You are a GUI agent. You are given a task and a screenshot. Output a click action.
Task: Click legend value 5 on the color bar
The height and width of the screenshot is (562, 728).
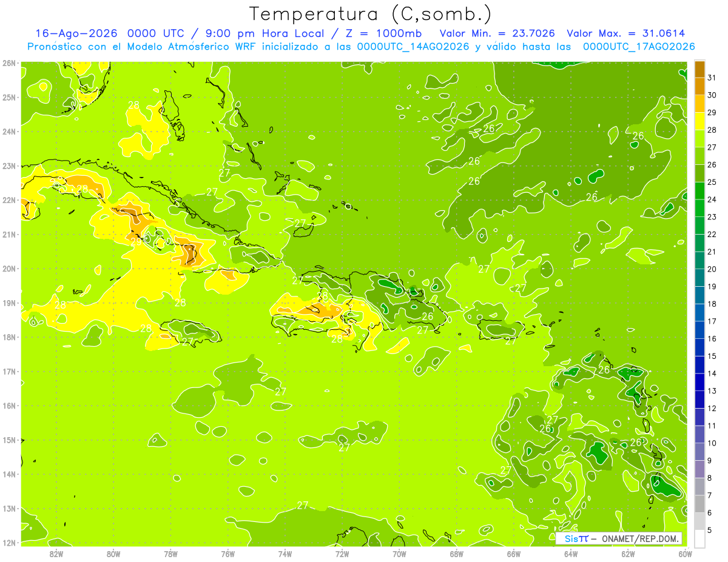point(709,530)
